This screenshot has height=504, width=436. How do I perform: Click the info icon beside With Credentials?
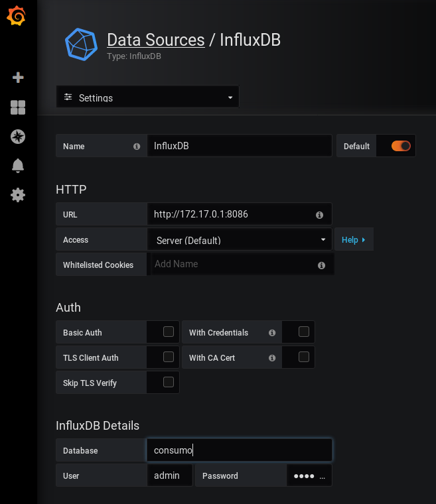click(x=272, y=333)
